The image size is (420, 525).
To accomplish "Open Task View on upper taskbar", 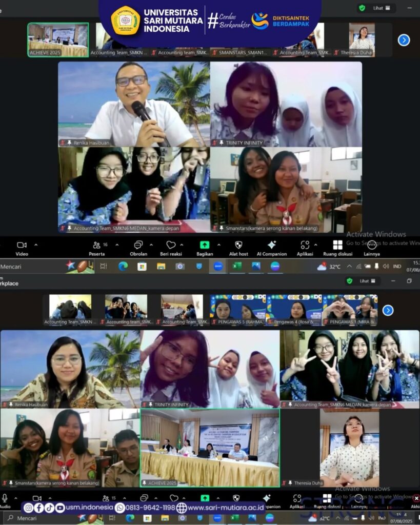I will [104, 266].
